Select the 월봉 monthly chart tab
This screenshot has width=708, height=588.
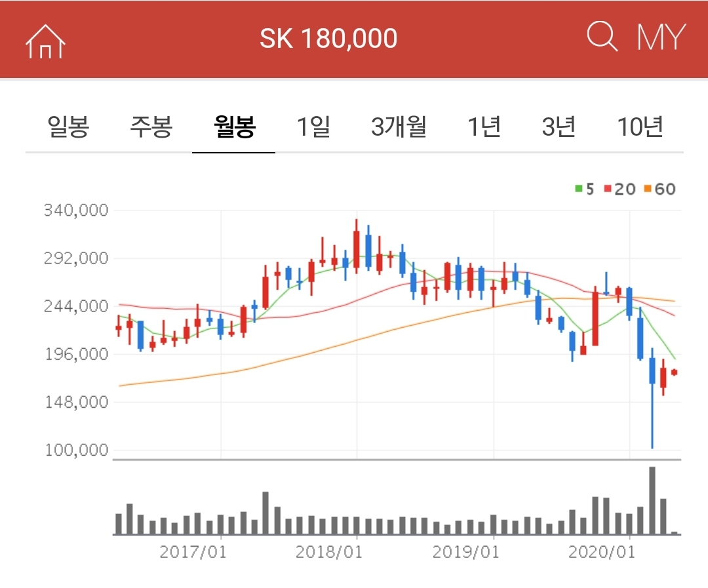234,127
